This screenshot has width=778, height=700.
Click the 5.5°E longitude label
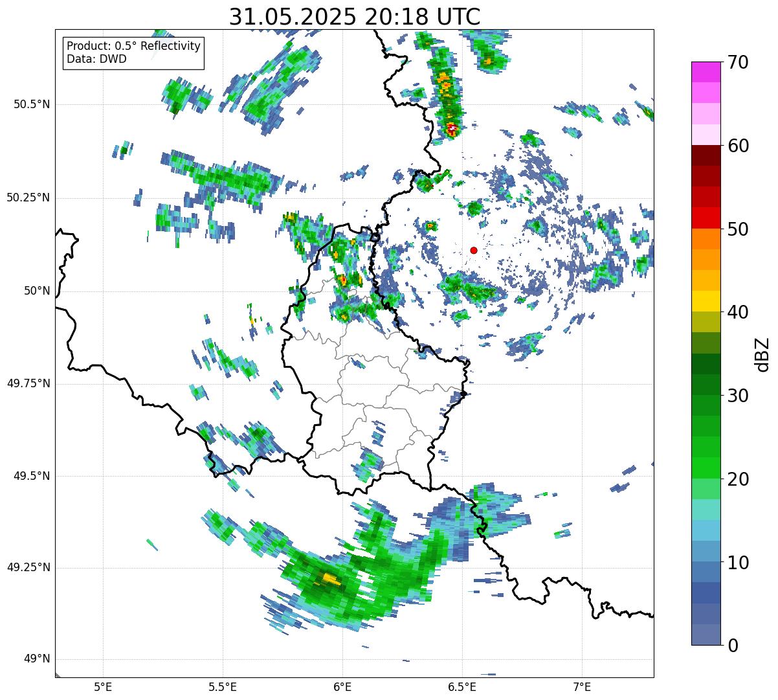pos(223,687)
